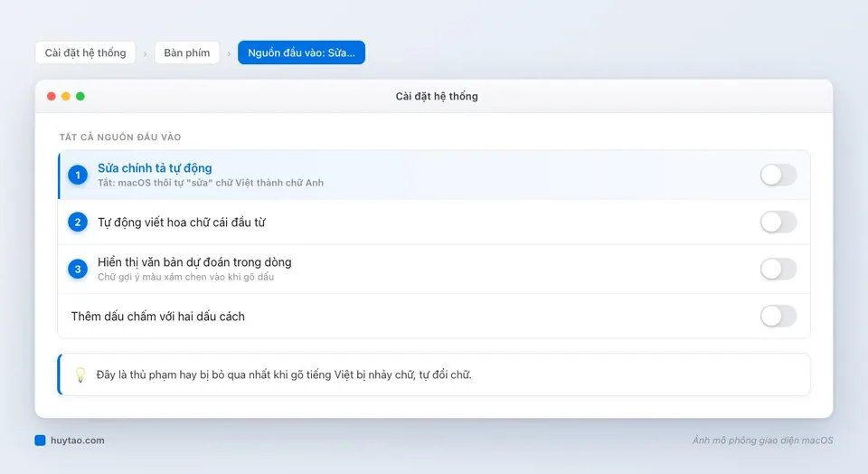Image resolution: width=868 pixels, height=474 pixels.
Task: Go to the Bàn phím breadcrumb
Action: 186,52
